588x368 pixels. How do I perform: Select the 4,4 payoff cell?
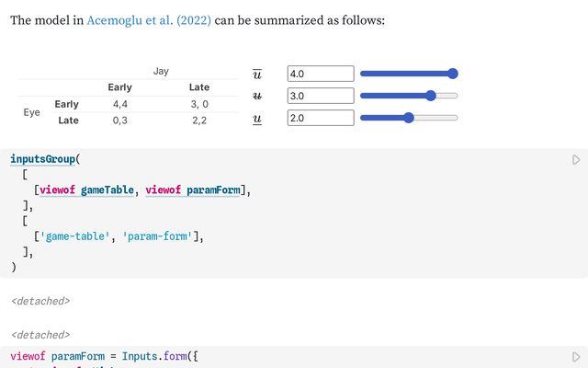point(119,104)
